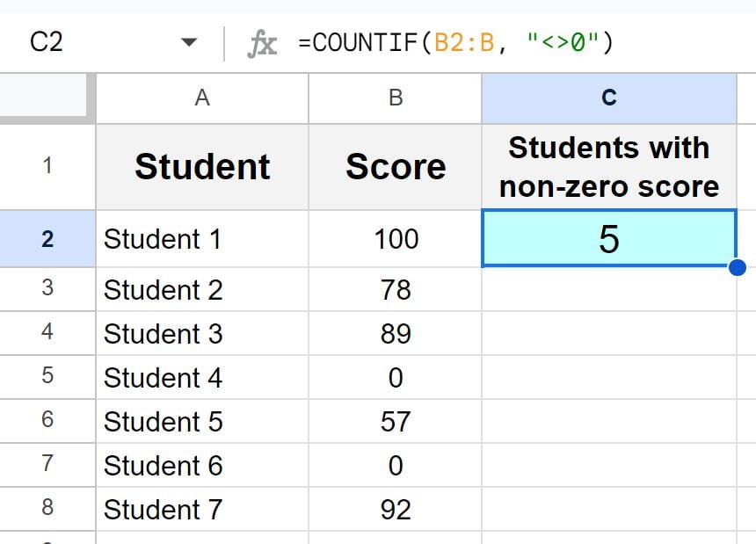Image resolution: width=756 pixels, height=544 pixels.
Task: Select row header 1
Action: [x=46, y=166]
